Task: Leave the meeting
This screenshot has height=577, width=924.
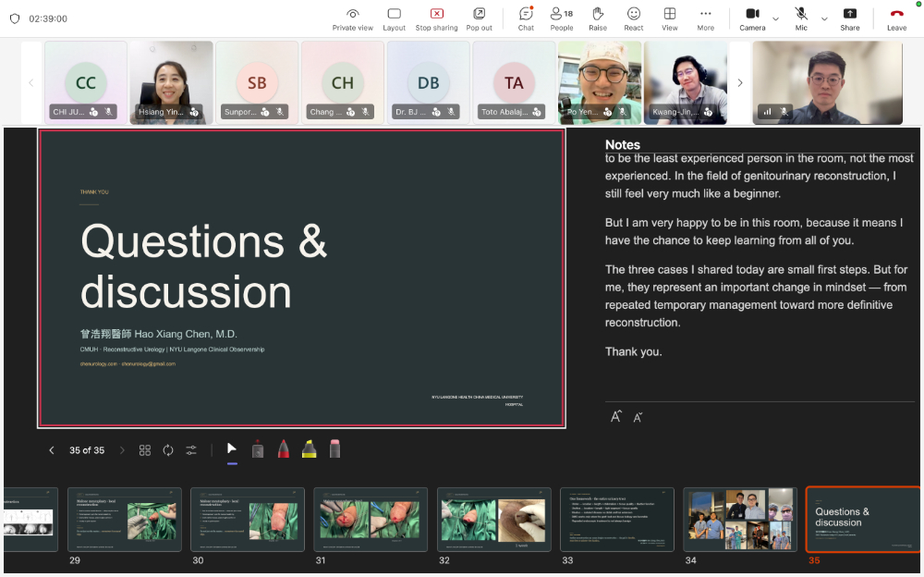Action: tap(897, 18)
